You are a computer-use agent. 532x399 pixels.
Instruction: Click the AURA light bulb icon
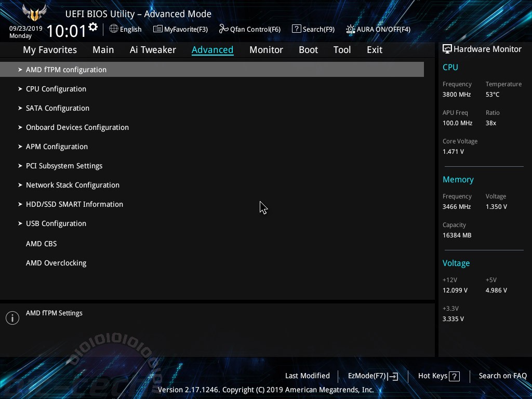click(x=351, y=29)
